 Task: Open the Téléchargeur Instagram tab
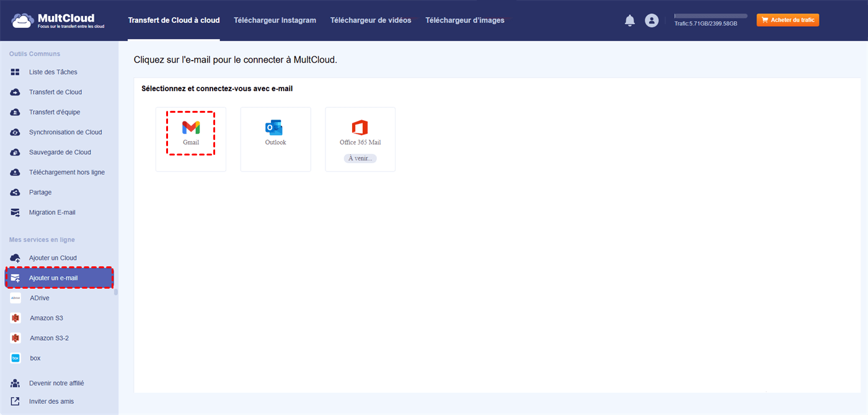(275, 20)
